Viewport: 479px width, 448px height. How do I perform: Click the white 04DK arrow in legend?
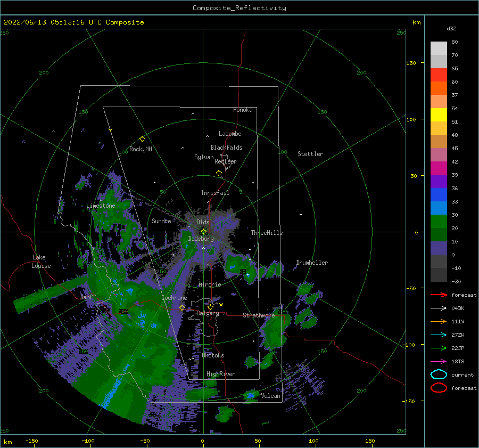click(x=439, y=308)
